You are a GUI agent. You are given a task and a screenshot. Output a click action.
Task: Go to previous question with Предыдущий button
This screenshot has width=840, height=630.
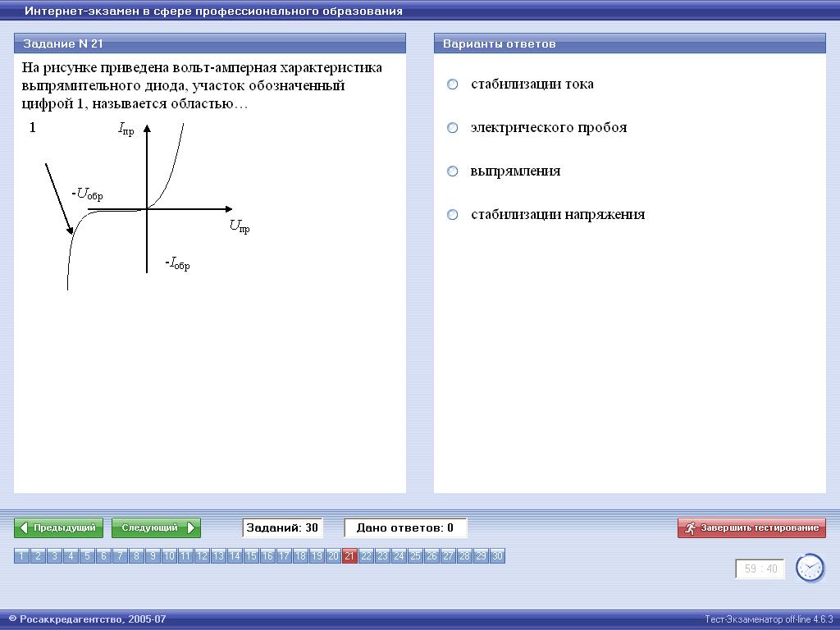pos(58,527)
